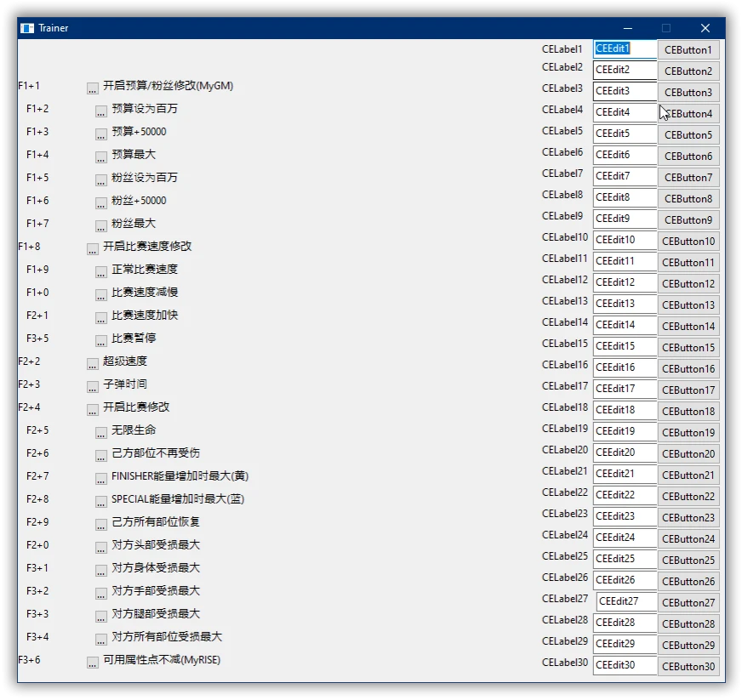
Task: Enable the 超级速度 checkbox
Action: (92, 364)
